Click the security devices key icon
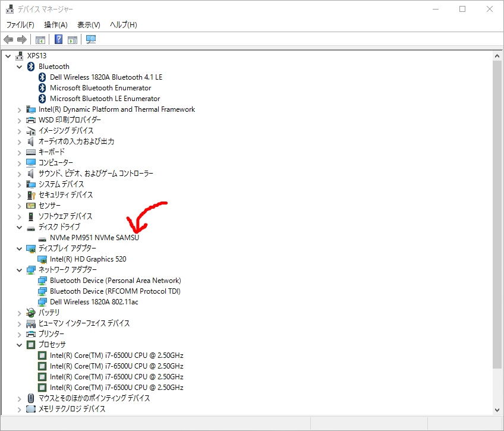Image resolution: width=504 pixels, height=431 pixels. tap(31, 195)
